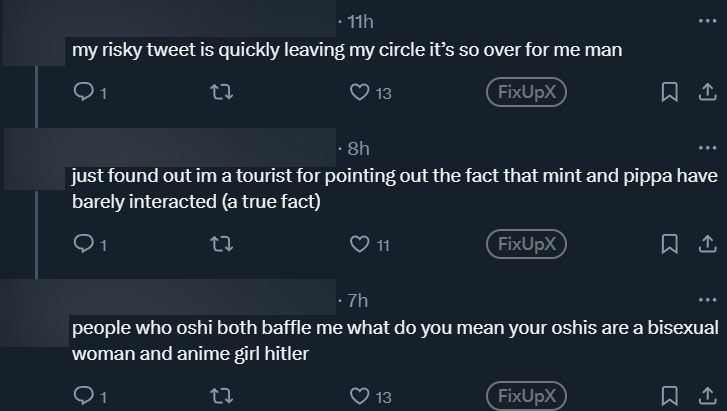This screenshot has width=727, height=411.
Task: Bookmark the risky tweet post
Action: [670, 93]
